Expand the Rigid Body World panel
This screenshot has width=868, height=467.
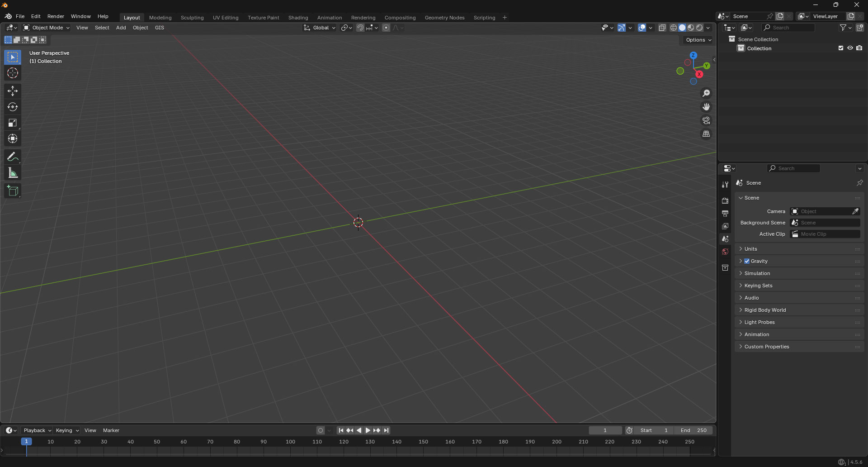(799, 310)
